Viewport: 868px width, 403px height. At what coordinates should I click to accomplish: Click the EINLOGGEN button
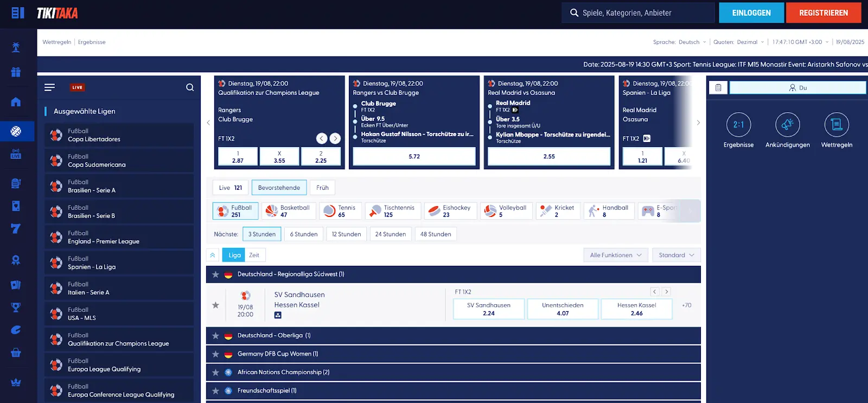pos(751,13)
